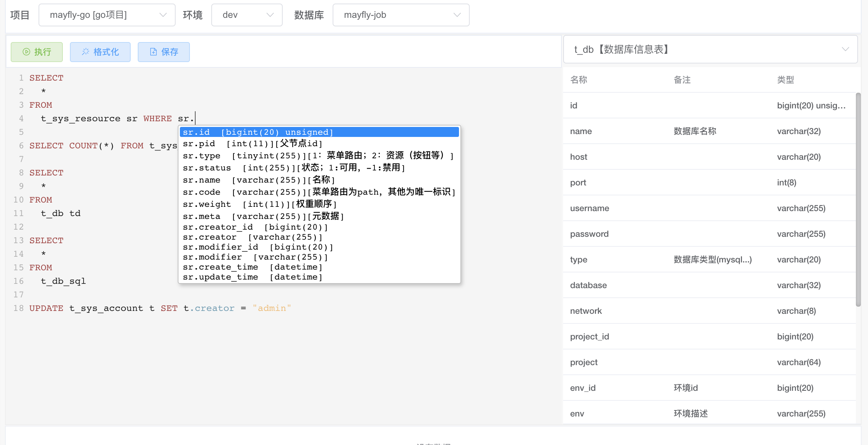Click the password column row
Image resolution: width=868 pixels, height=445 pixels.
[x=710, y=234]
